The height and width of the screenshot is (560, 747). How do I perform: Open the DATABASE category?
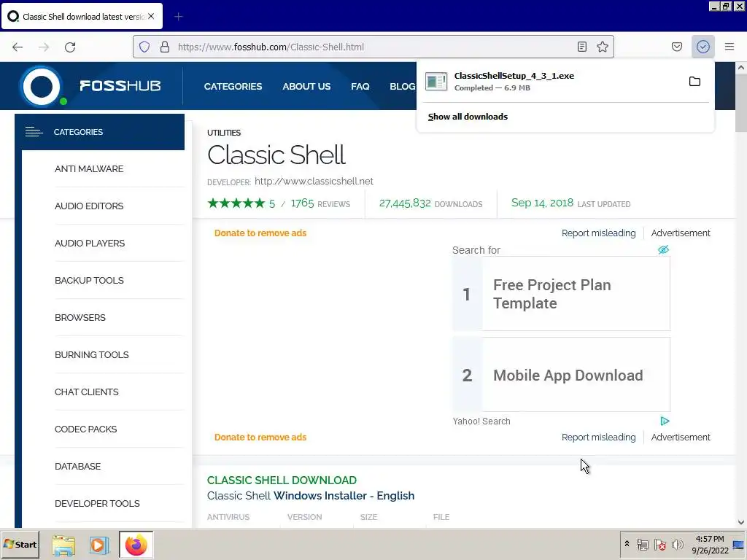[77, 466]
